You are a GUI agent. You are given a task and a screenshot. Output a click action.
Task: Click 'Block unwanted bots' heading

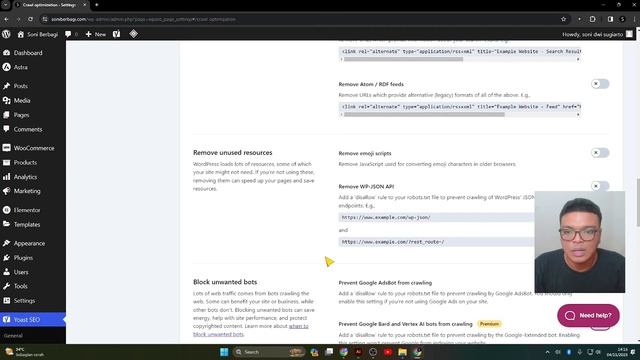pos(225,282)
